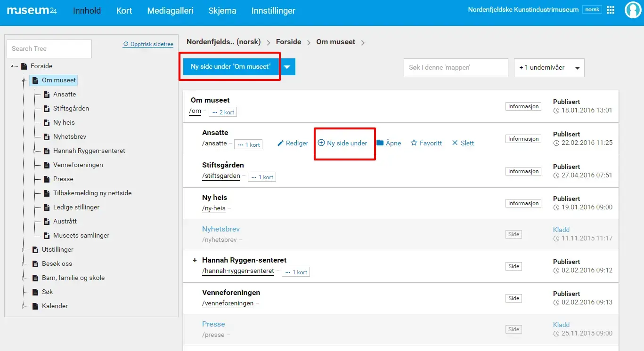This screenshot has height=351, width=644.
Task: Open Nyhetsbrev draft page title
Action: click(x=221, y=229)
